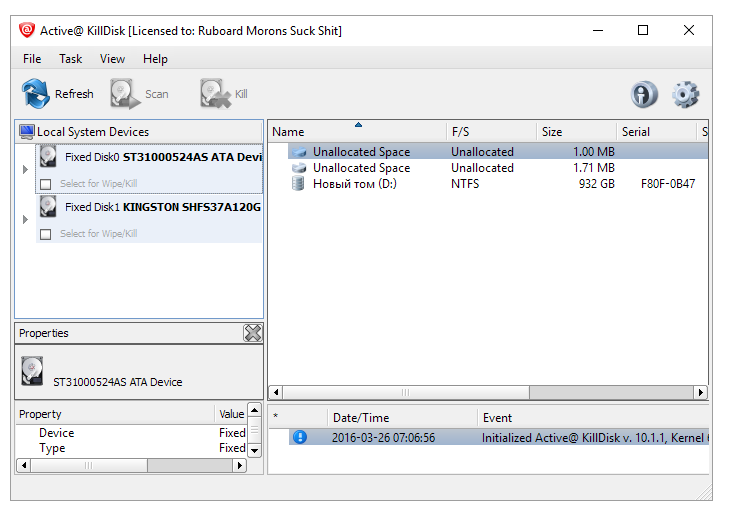Click the partition list scroll right arrow
Viewport: 737px width, 521px height.
pyautogui.click(x=701, y=392)
